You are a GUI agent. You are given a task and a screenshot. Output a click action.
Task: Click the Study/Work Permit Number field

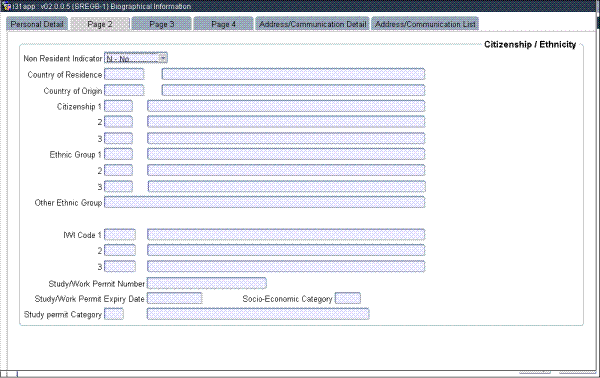[x=207, y=283]
